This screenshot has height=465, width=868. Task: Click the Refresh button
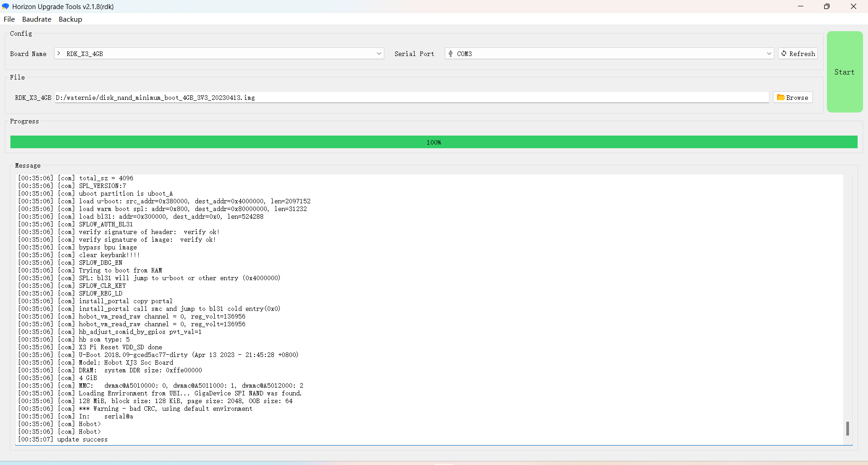pyautogui.click(x=798, y=54)
